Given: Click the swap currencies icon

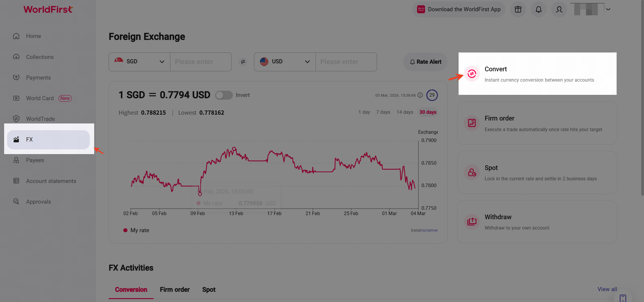Looking at the screenshot, I should pos(243,62).
